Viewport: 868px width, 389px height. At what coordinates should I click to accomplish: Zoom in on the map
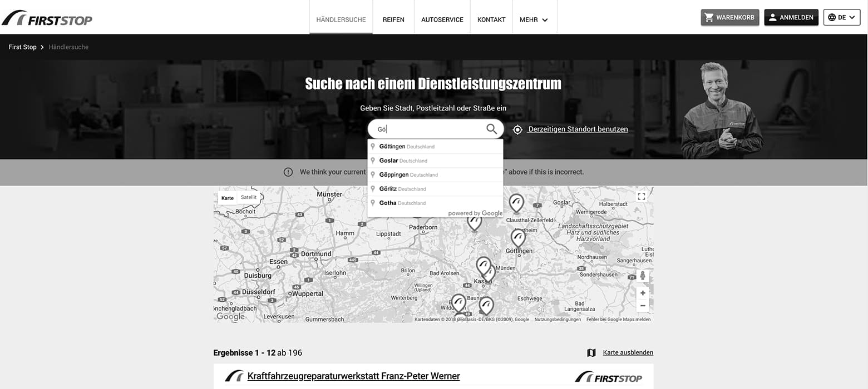pos(643,293)
